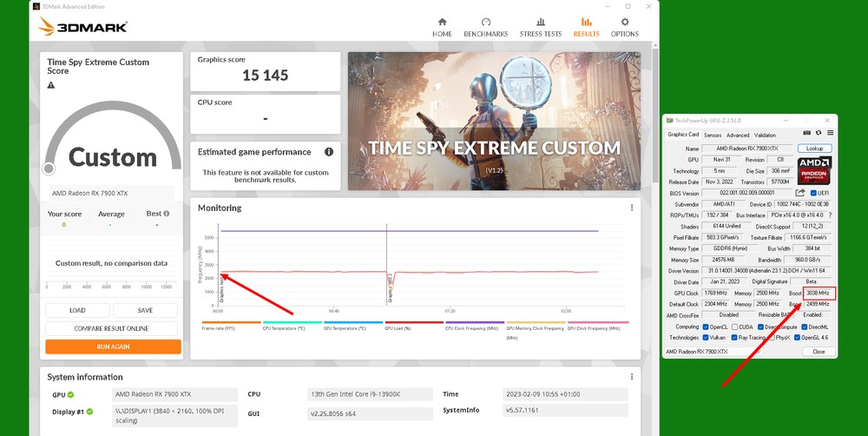Click the BIOS export share icon
Viewport: 868px width, 436px height.
point(800,193)
